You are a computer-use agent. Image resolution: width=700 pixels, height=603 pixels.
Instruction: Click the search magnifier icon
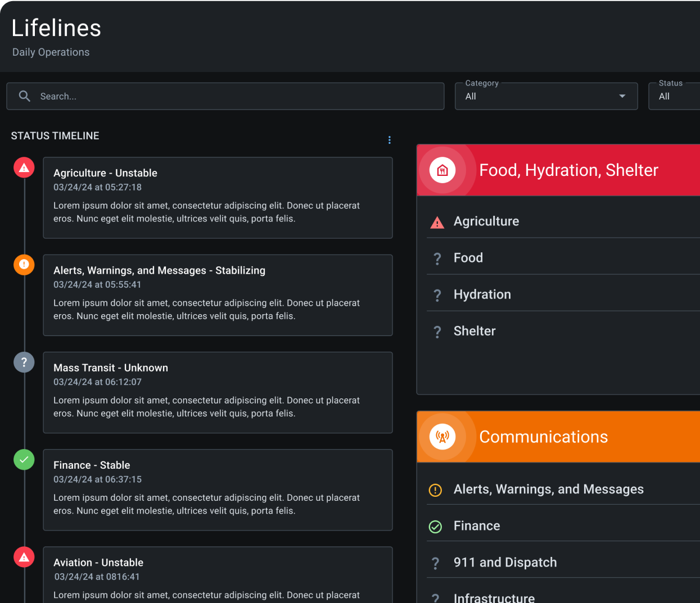pos(24,96)
